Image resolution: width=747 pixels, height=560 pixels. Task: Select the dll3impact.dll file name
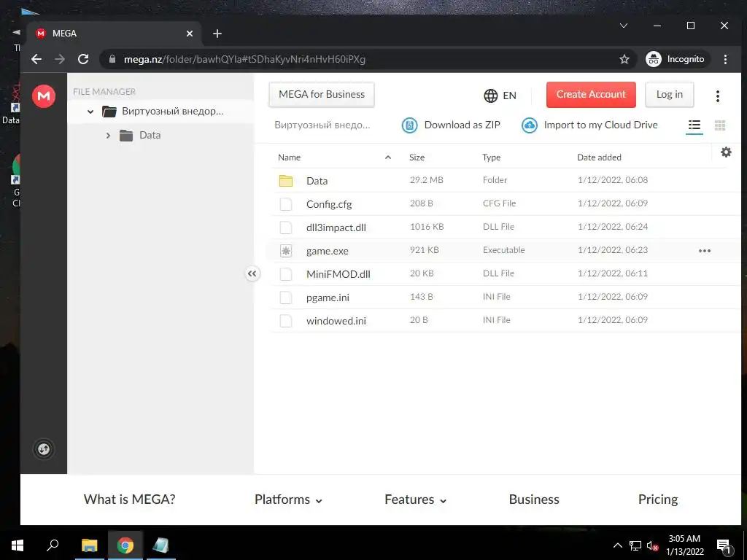click(336, 227)
